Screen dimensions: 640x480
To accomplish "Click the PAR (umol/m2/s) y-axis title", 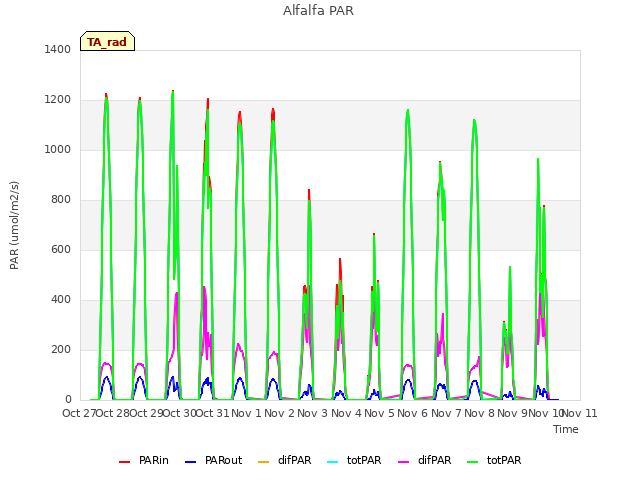I will point(14,225).
